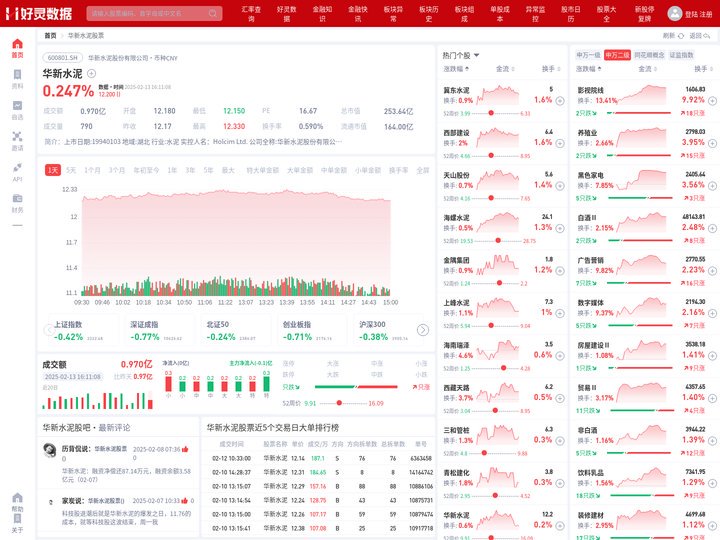Open the 汇率查询 top menu
This screenshot has width=720, height=540.
[x=251, y=14]
